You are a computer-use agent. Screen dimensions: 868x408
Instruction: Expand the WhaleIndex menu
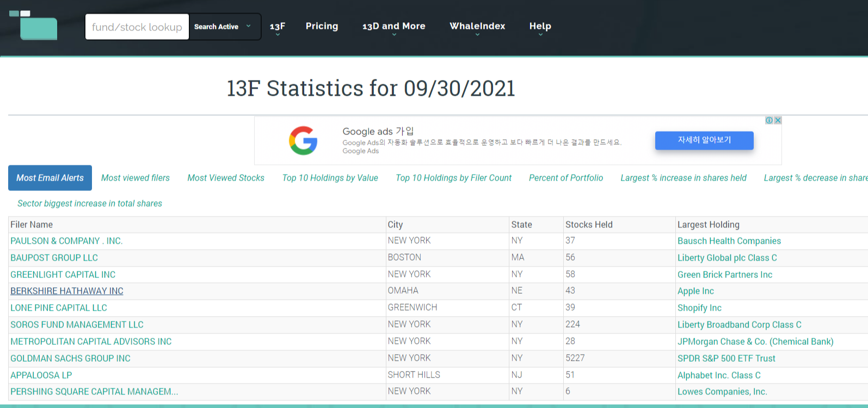(x=477, y=27)
